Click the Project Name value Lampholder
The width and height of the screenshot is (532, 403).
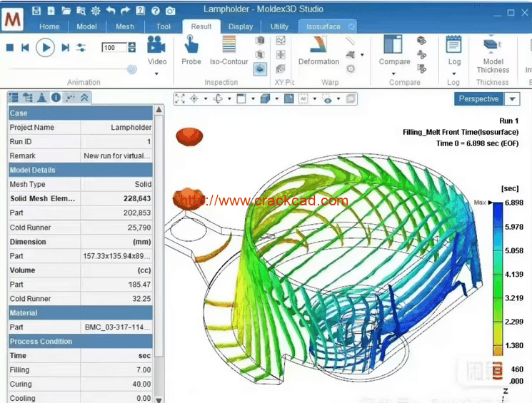click(x=131, y=128)
